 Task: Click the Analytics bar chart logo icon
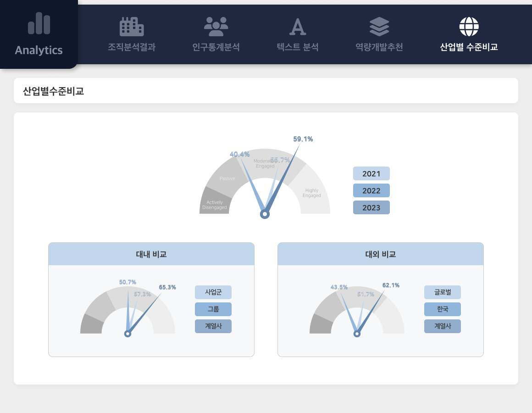(39, 23)
